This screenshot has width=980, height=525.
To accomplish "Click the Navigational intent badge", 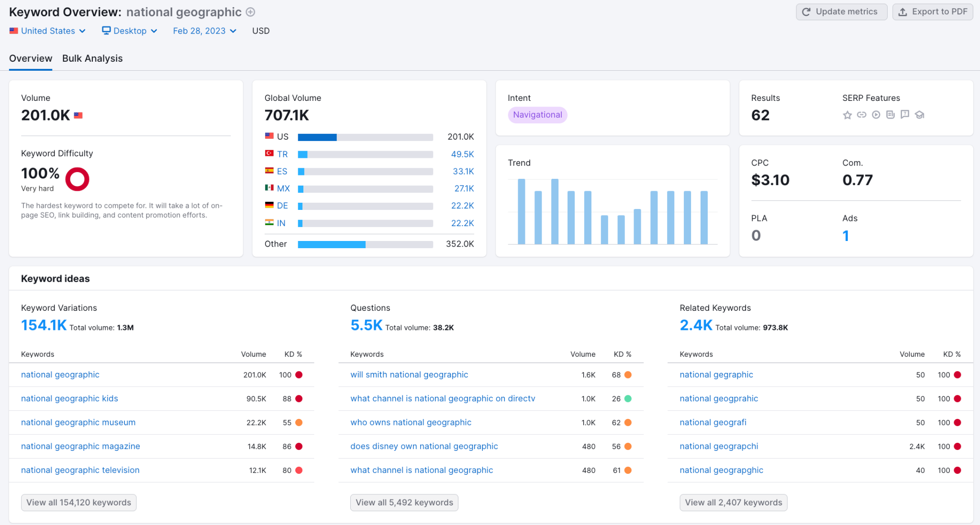I will click(537, 115).
